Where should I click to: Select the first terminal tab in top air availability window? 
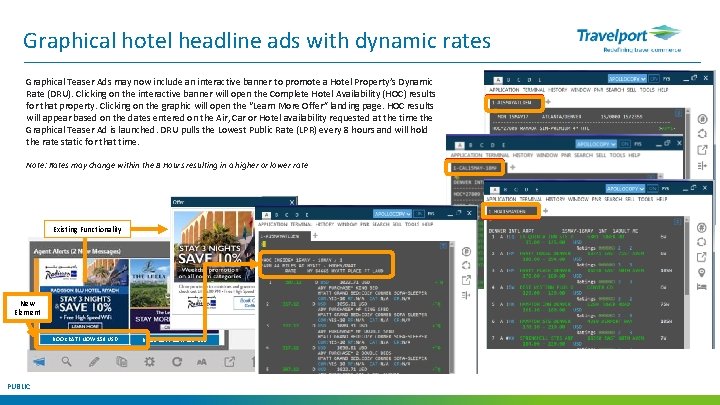tap(514, 103)
